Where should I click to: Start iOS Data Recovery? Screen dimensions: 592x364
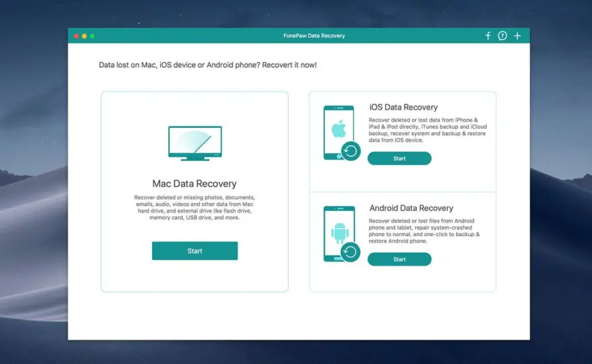pyautogui.click(x=400, y=159)
